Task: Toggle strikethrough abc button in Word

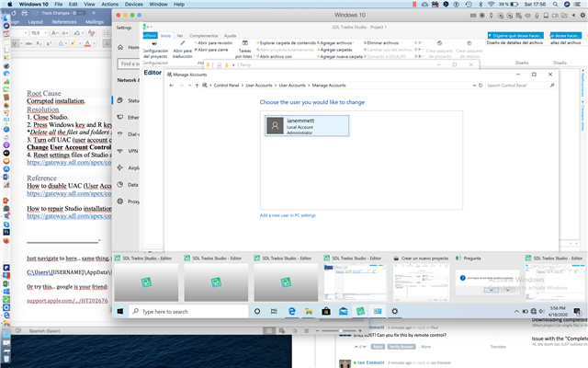Action: point(28,43)
